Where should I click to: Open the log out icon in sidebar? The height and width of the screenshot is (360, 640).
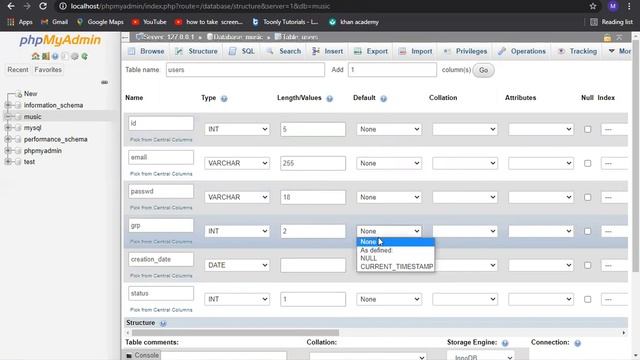pyautogui.click(x=45, y=56)
